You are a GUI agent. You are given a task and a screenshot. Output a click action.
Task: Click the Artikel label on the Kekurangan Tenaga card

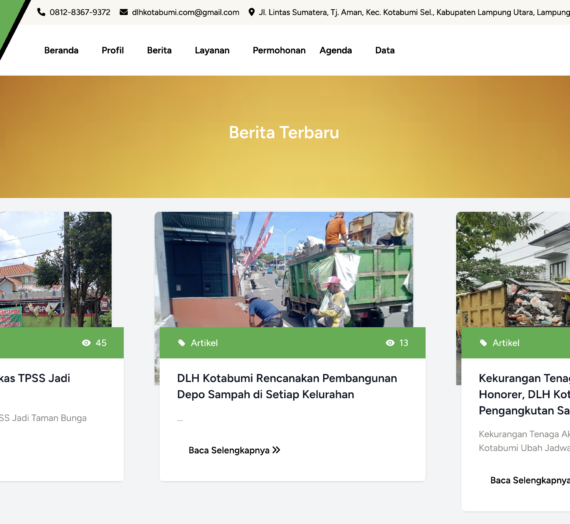tap(506, 343)
